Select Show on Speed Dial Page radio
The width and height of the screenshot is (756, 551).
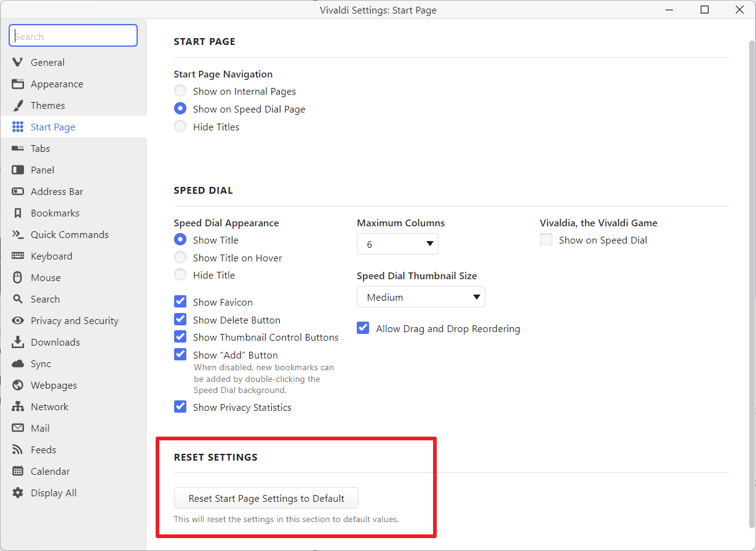click(180, 109)
